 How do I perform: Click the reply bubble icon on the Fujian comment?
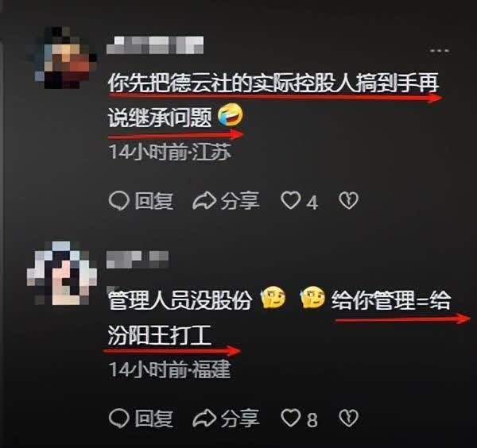(119, 419)
